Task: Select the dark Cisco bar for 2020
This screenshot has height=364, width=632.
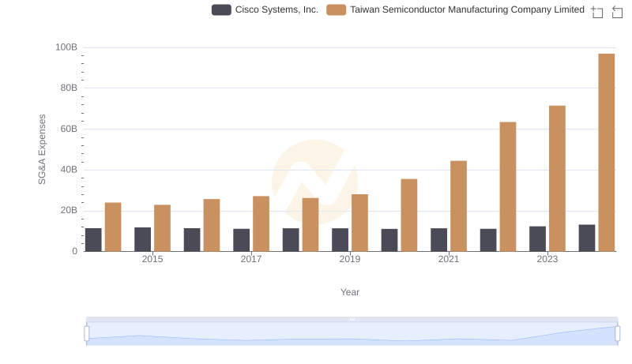Action: (x=389, y=240)
